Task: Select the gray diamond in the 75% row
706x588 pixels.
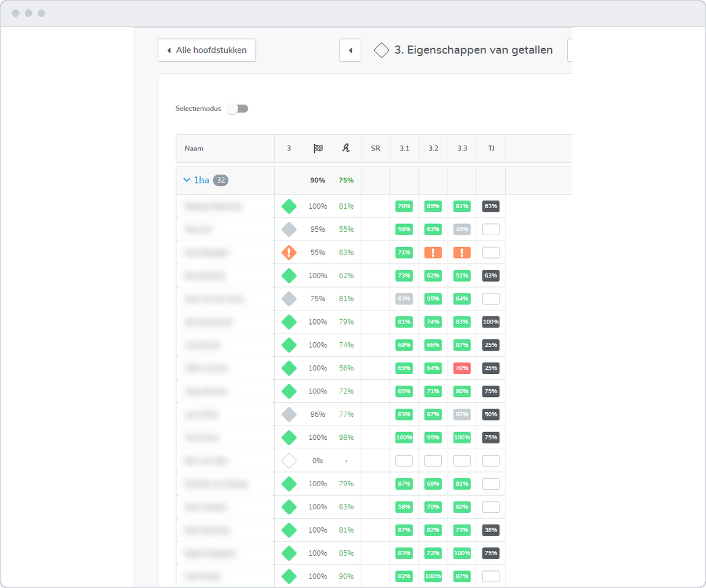Action: point(289,299)
